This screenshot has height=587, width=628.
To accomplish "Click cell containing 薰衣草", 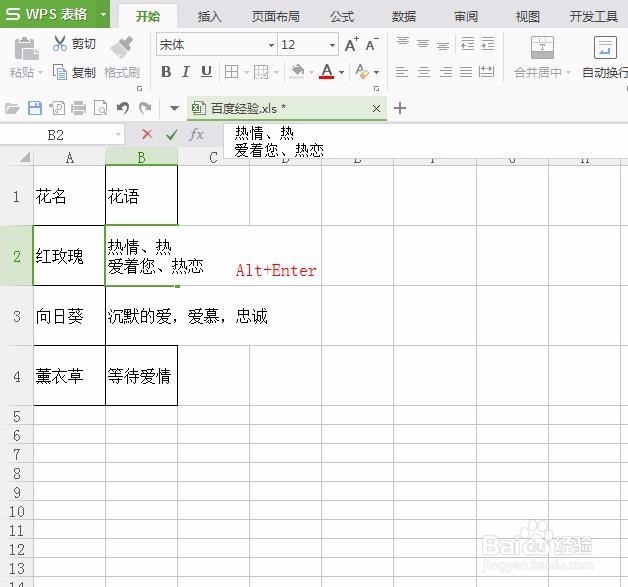I will 69,376.
